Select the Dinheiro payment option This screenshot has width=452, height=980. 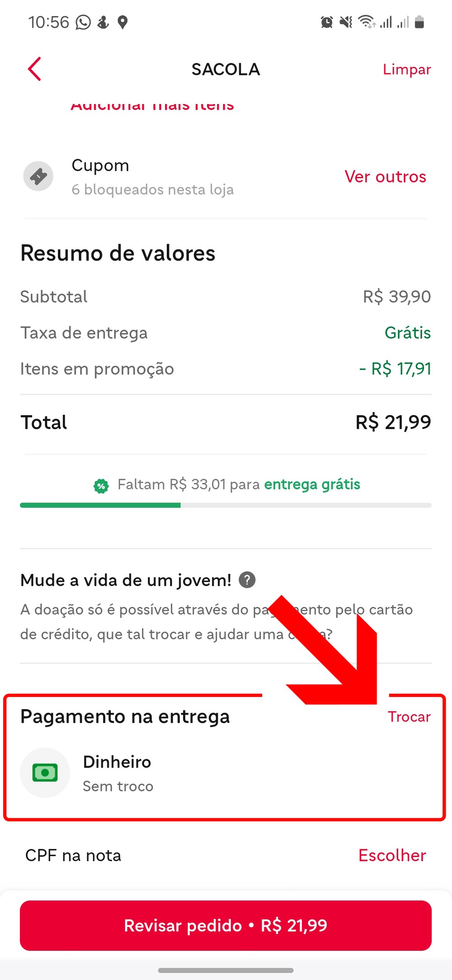(x=117, y=762)
